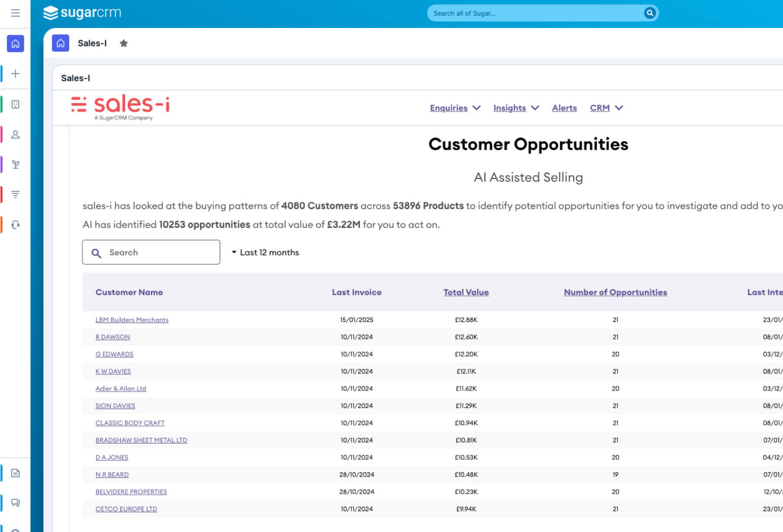Sort by Number of Opportunities column
Image resolution: width=783 pixels, height=532 pixels.
click(615, 292)
